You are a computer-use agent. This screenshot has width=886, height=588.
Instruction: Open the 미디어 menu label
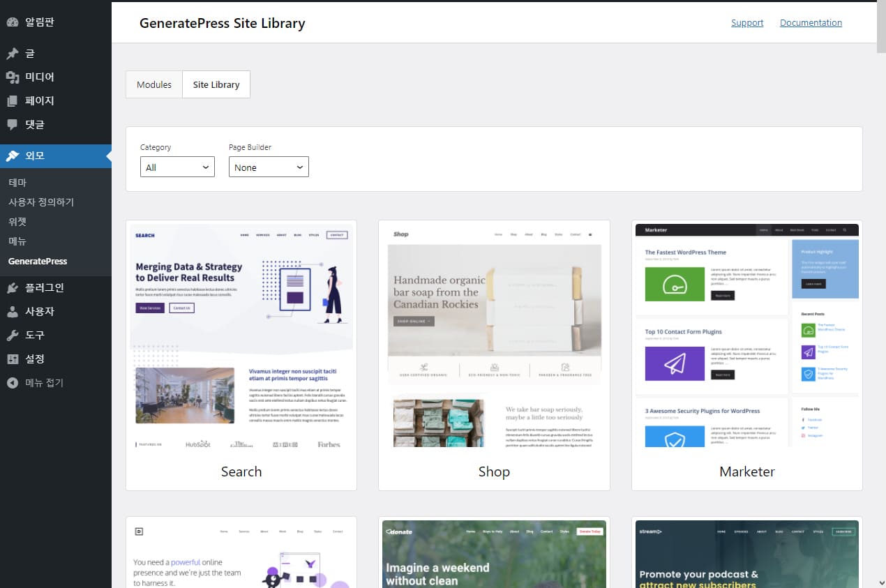pos(40,77)
